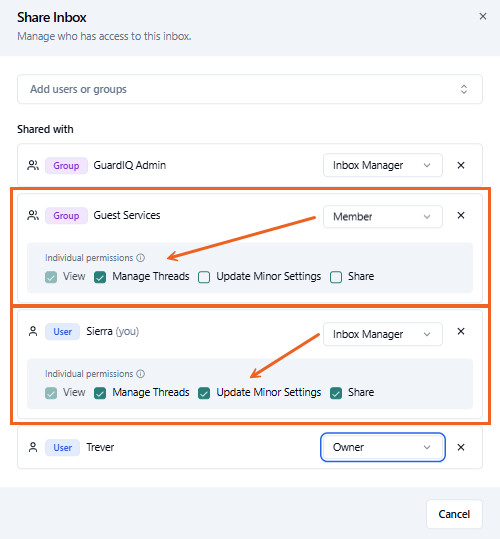The width and height of the screenshot is (500, 539).
Task: Remove Sierra from shared users
Action: 461,331
